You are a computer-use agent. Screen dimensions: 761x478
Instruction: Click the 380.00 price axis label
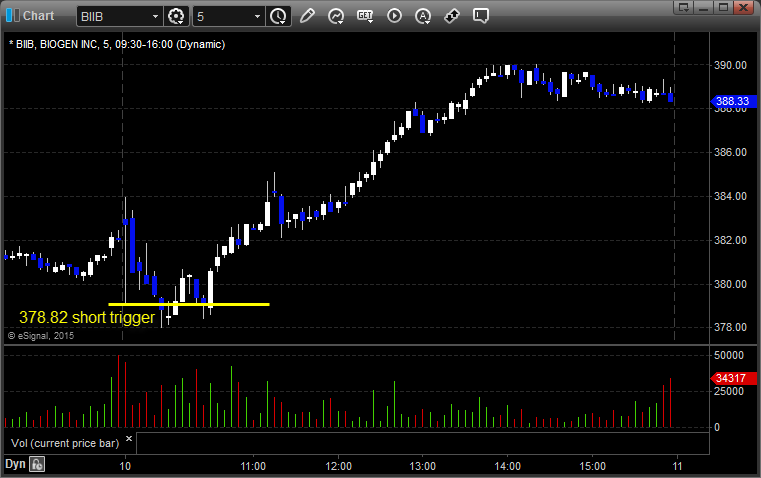[x=730, y=284]
